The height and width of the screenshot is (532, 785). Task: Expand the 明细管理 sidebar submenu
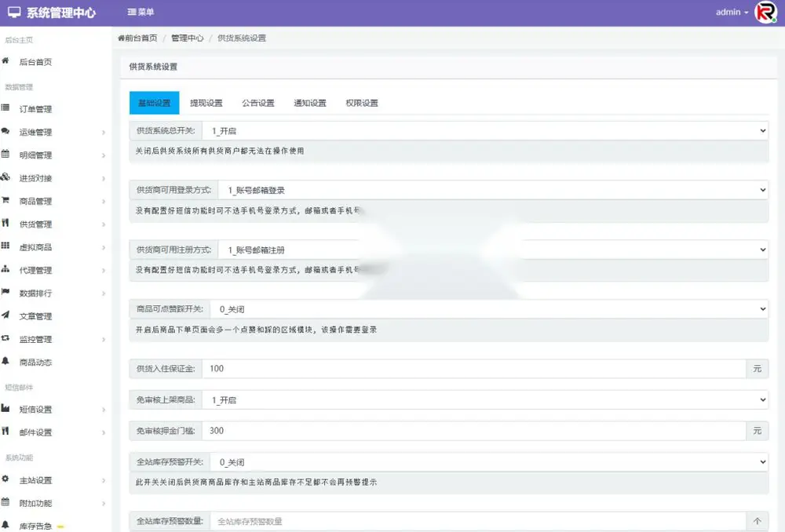tap(104, 155)
